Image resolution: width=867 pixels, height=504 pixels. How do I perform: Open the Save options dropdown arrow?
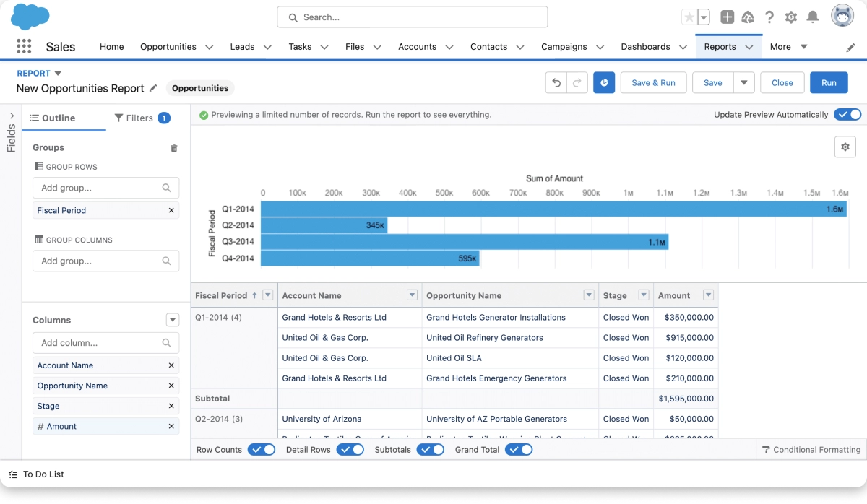click(744, 82)
